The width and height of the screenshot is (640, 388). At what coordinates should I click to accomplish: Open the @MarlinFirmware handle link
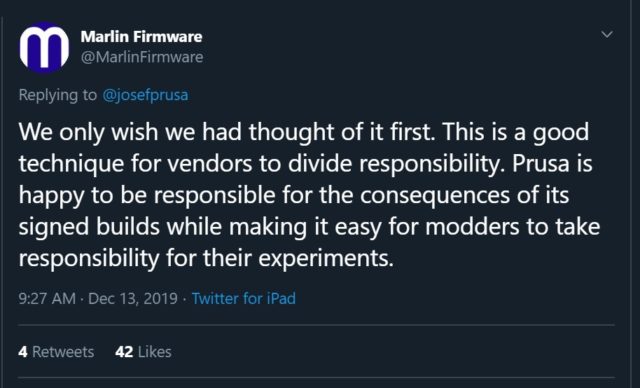point(142,57)
